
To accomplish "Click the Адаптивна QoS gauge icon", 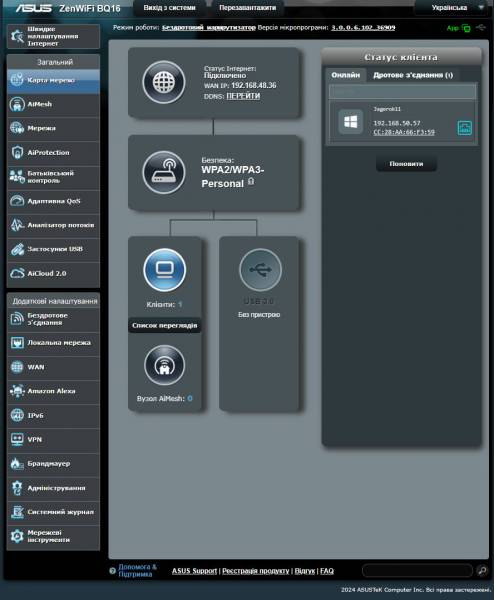I will (x=17, y=201).
